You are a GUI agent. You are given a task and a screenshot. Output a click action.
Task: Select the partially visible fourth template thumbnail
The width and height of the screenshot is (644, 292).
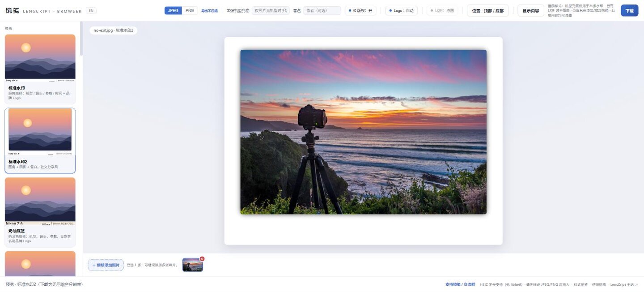pyautogui.click(x=40, y=263)
